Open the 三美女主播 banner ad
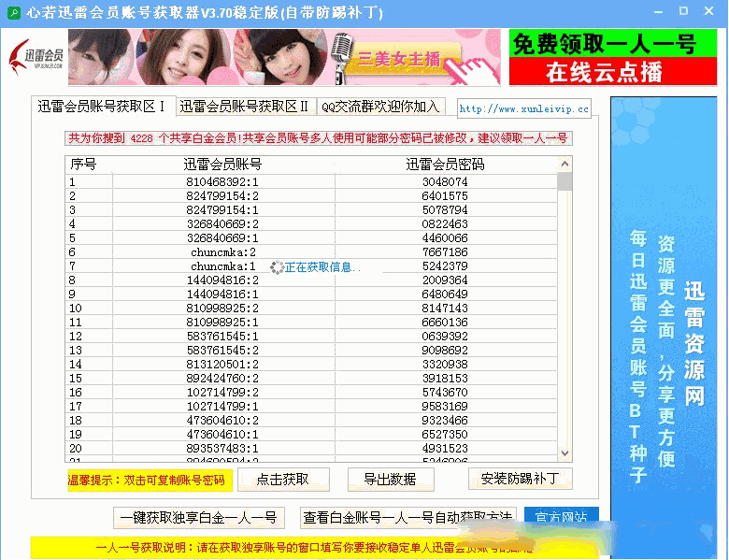 [x=284, y=57]
